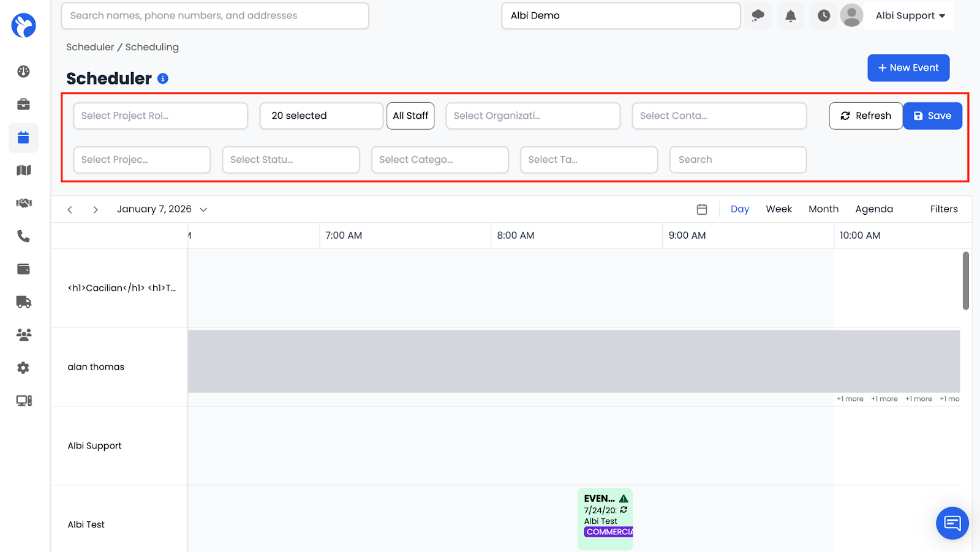Screen dimensions: 980x552
Task: Switch calendar to Month view
Action: (823, 209)
